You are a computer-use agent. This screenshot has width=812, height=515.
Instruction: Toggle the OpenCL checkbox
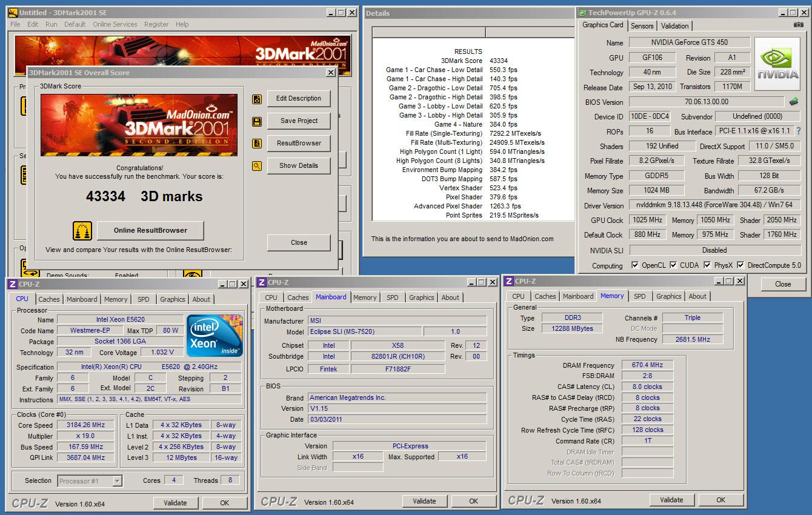pos(635,265)
